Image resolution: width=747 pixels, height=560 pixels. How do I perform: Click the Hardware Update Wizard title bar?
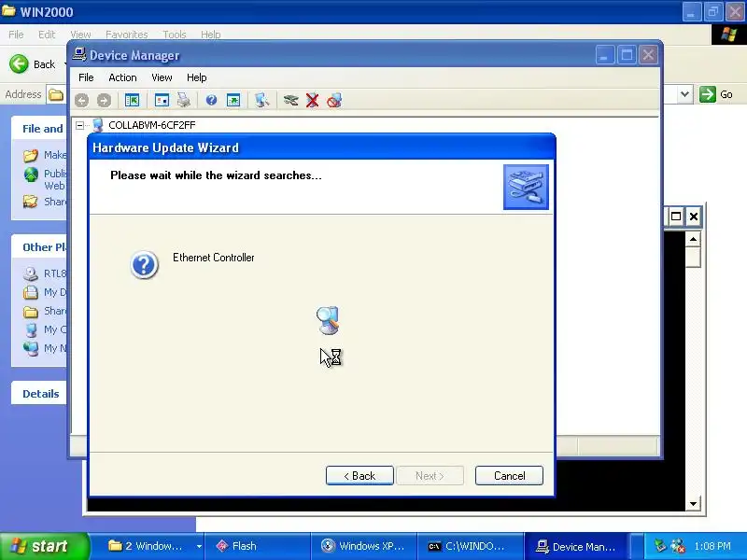321,147
